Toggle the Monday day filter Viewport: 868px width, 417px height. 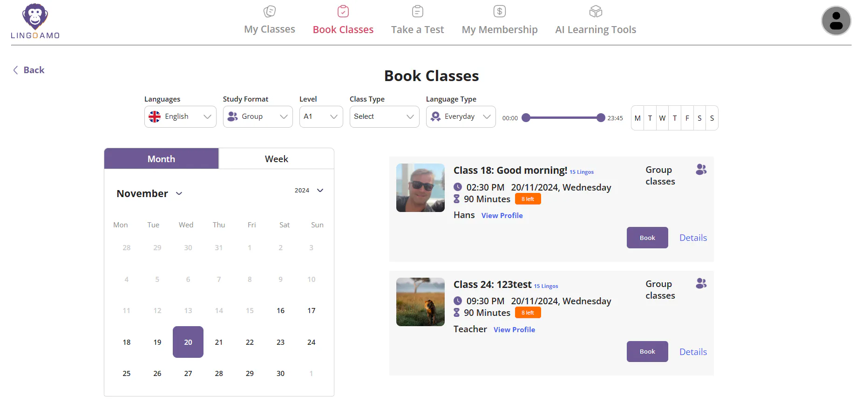tap(637, 118)
